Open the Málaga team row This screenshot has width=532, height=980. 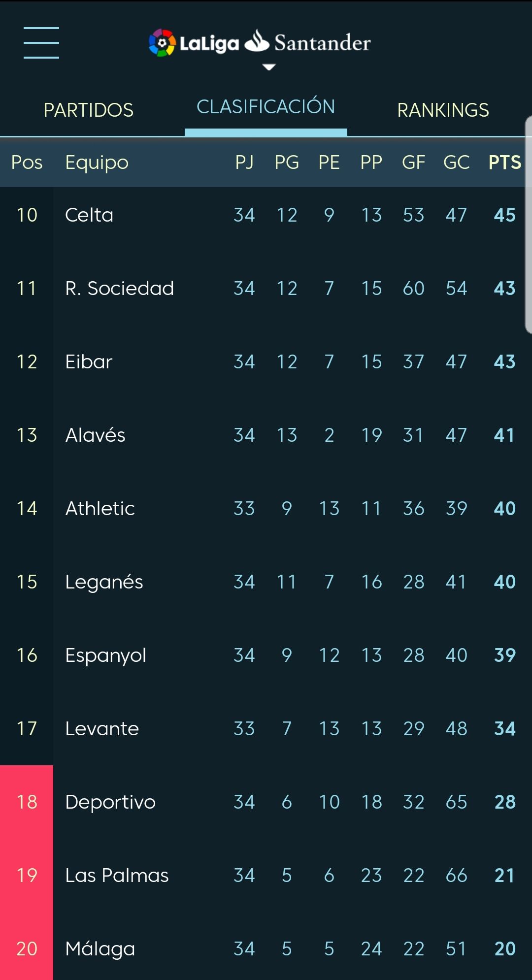click(100, 948)
